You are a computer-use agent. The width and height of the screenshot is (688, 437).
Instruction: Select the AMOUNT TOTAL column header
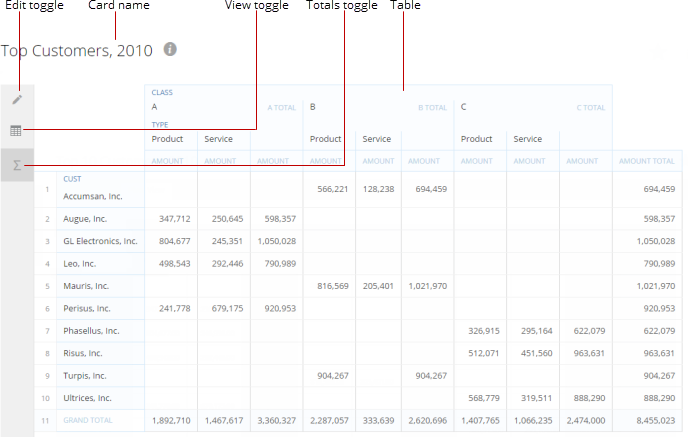[x=647, y=161]
